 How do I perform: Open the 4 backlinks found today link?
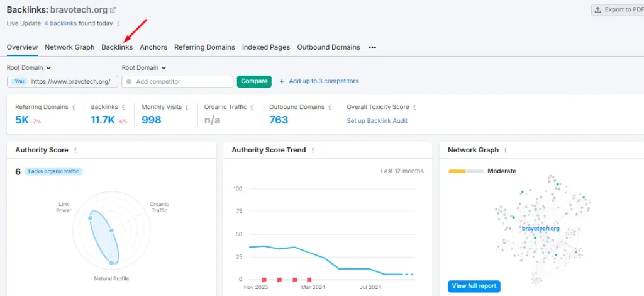click(60, 23)
